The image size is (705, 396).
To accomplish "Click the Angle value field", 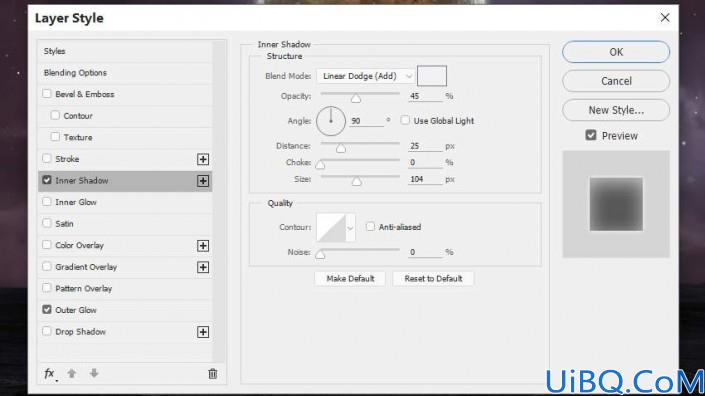I will [x=367, y=121].
